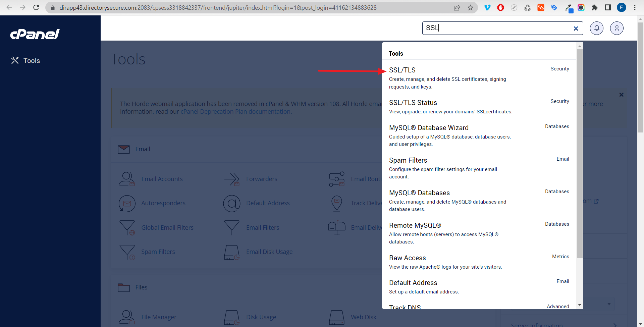Open the browser extensions puzzle icon

594,7
